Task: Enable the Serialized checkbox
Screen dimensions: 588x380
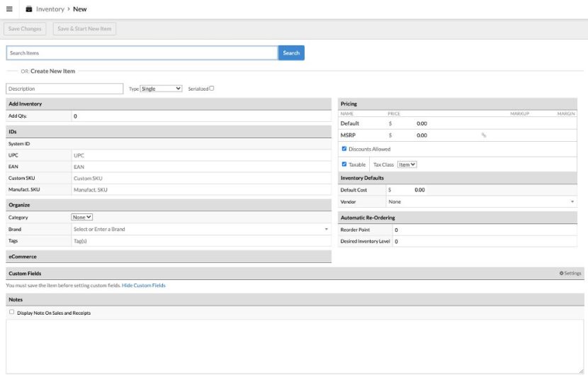Action: [211, 89]
